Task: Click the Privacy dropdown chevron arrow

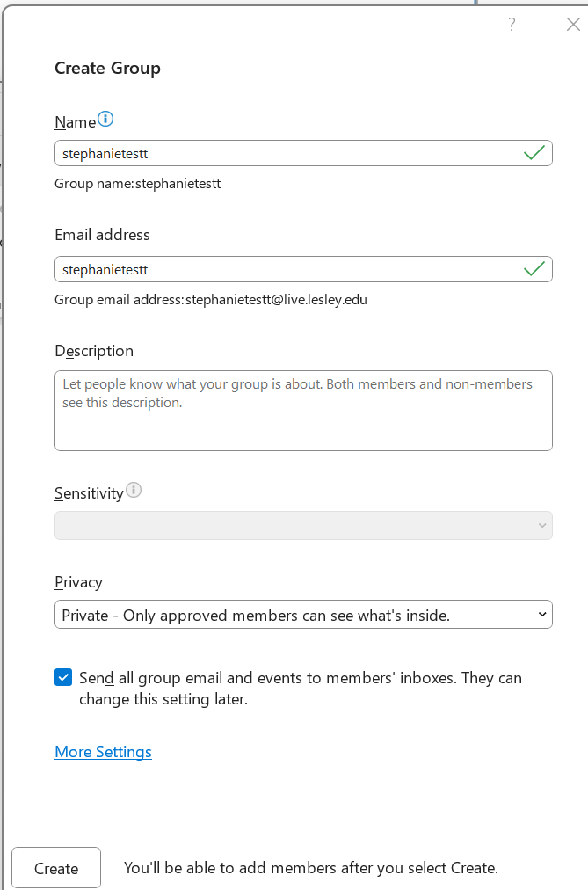Action: (x=542, y=615)
